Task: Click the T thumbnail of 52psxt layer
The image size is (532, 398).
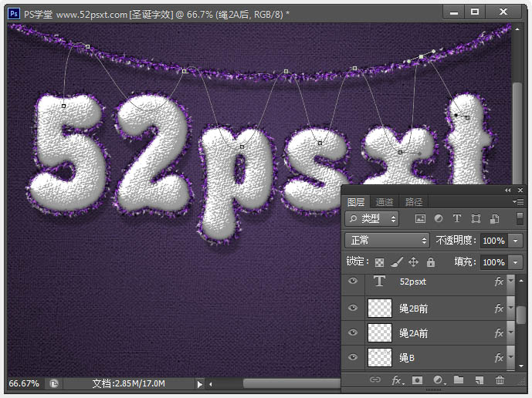Action: [379, 282]
